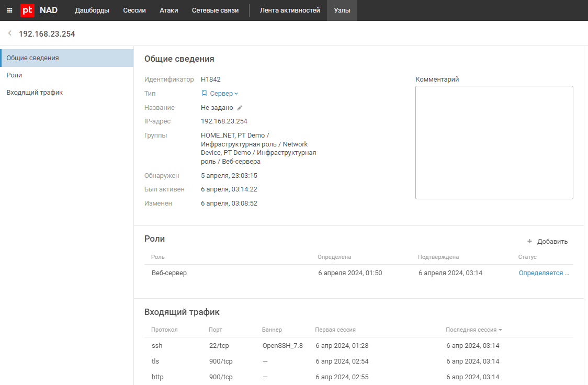This screenshot has width=588, height=385.
Task: Open the Лента активностей tab
Action: [290, 10]
